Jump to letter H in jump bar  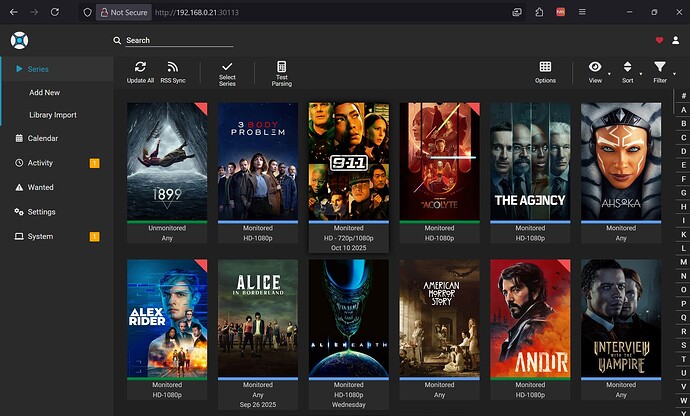[x=683, y=206]
